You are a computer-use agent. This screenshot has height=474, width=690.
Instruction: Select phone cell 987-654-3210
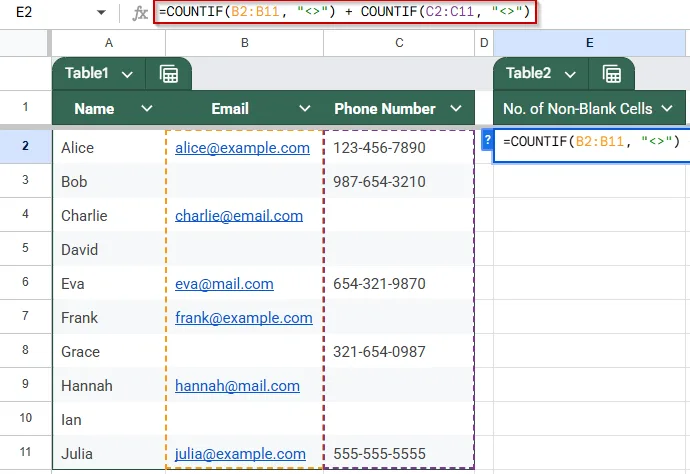coord(399,181)
